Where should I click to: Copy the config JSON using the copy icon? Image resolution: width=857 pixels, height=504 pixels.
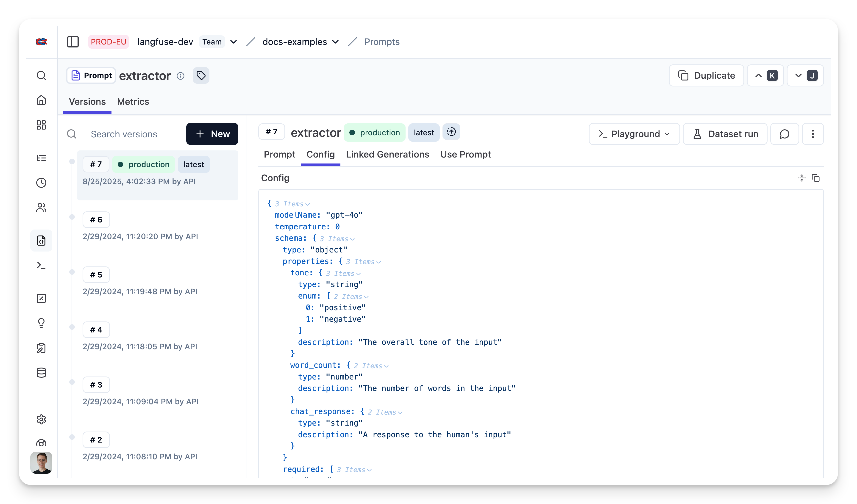816,178
